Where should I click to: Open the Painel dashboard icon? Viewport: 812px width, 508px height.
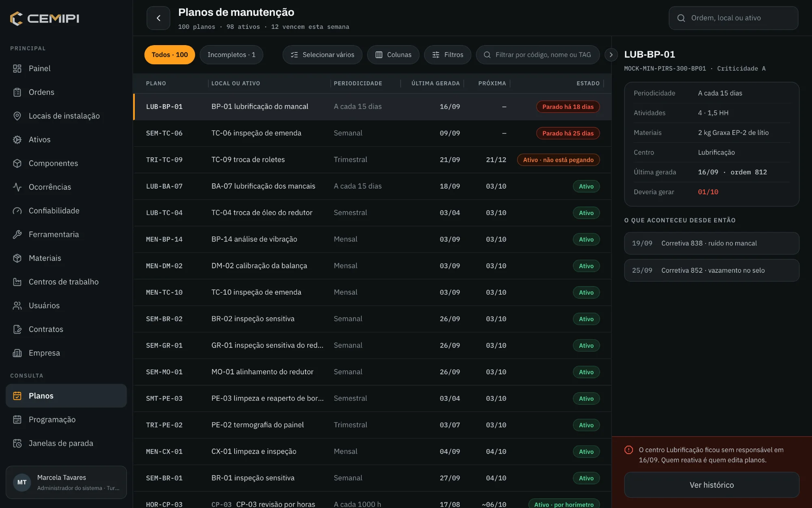17,68
